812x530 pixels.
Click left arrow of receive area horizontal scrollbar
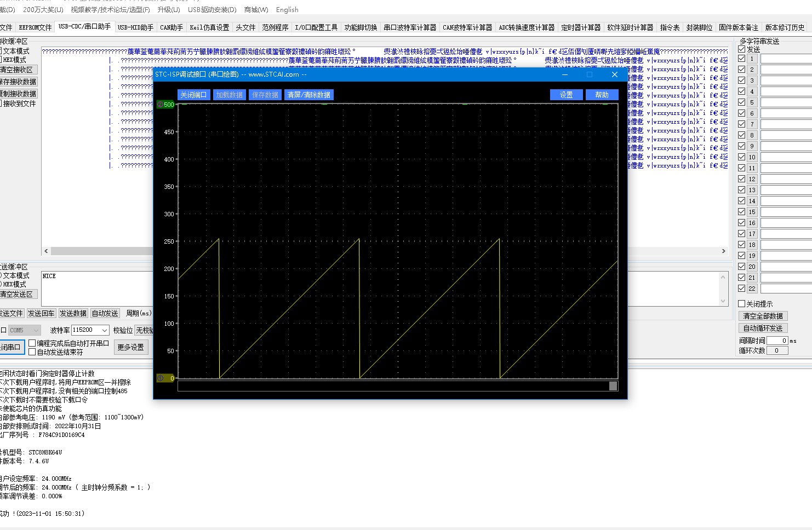[46, 251]
